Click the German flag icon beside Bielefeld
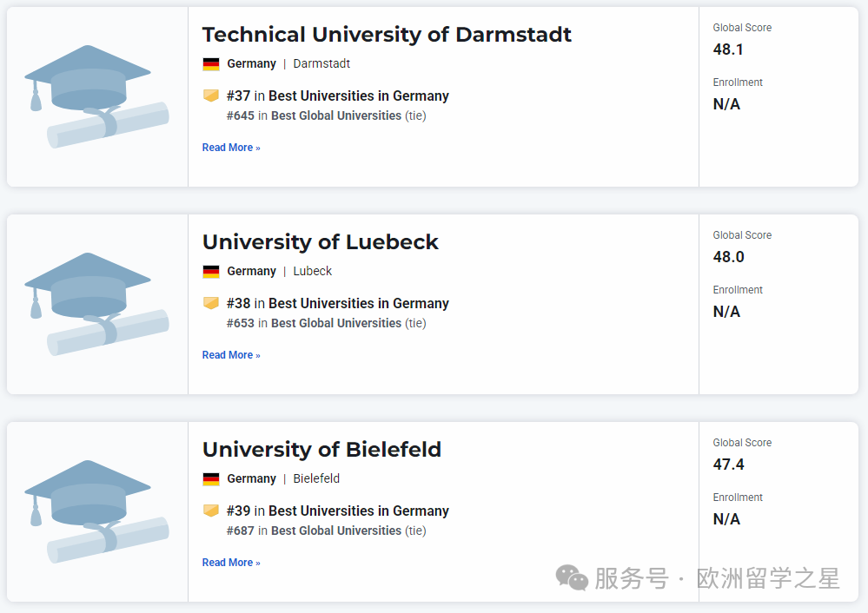Image resolution: width=868 pixels, height=613 pixels. (x=211, y=479)
